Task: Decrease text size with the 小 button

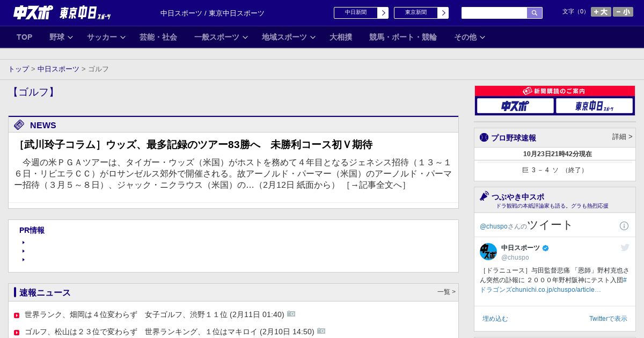Action: click(x=623, y=12)
